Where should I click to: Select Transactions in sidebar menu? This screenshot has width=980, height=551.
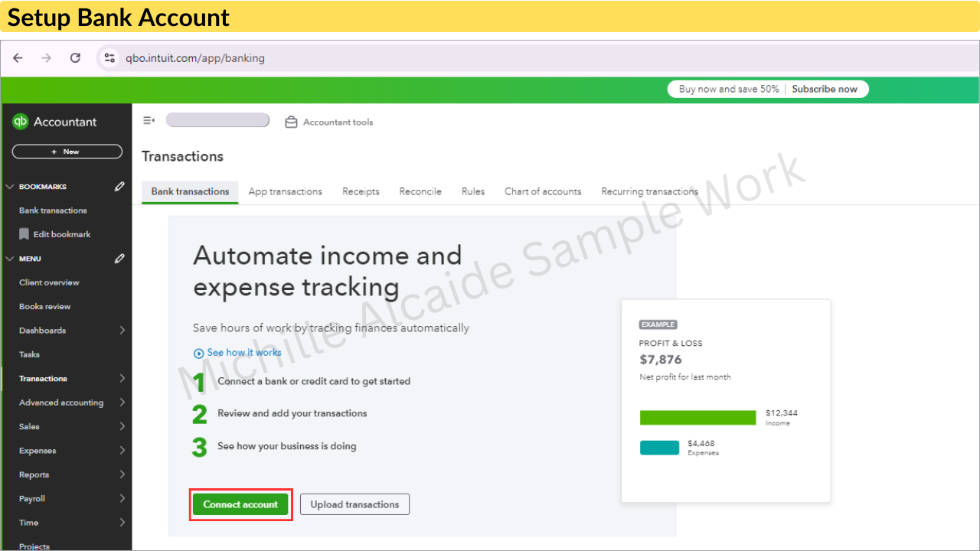point(43,379)
